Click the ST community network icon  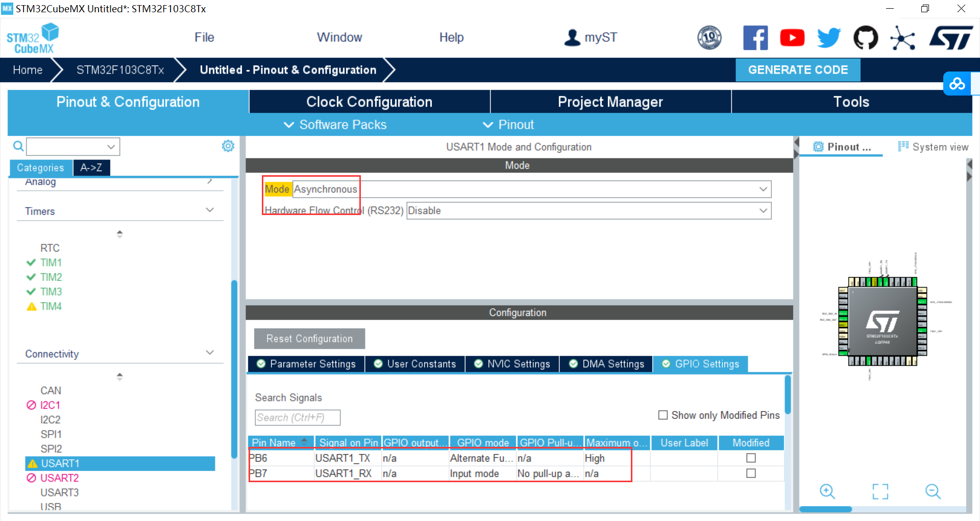[902, 38]
